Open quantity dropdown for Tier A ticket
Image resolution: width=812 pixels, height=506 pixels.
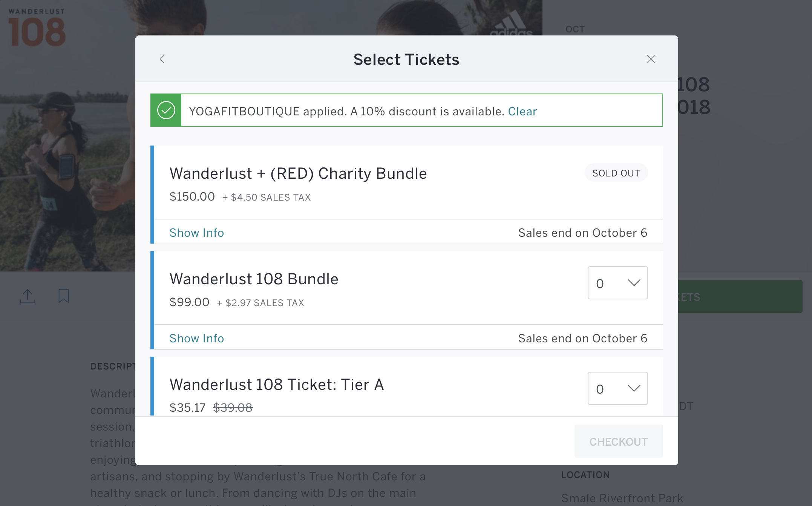[x=617, y=389]
